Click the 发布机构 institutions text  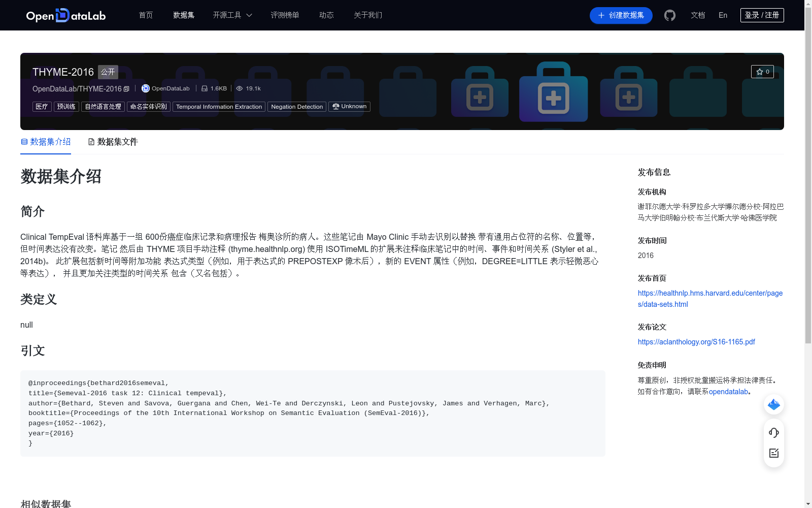[x=710, y=212]
